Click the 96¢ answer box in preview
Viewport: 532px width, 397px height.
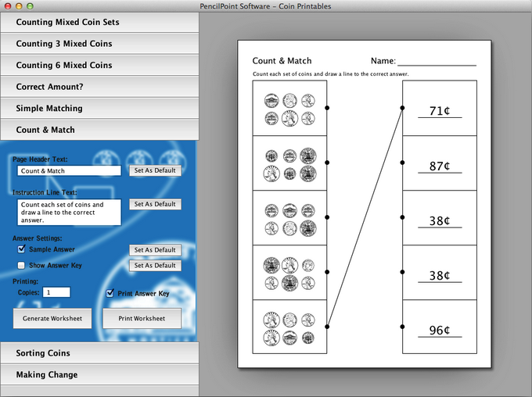tap(439, 327)
